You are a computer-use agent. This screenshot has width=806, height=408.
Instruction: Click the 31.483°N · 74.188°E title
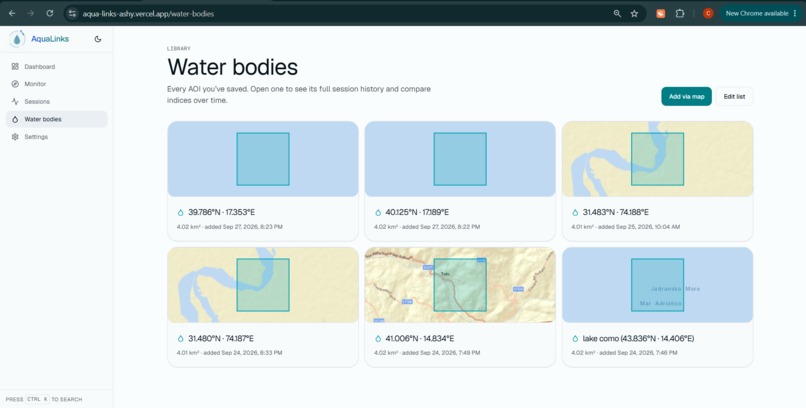pos(615,212)
